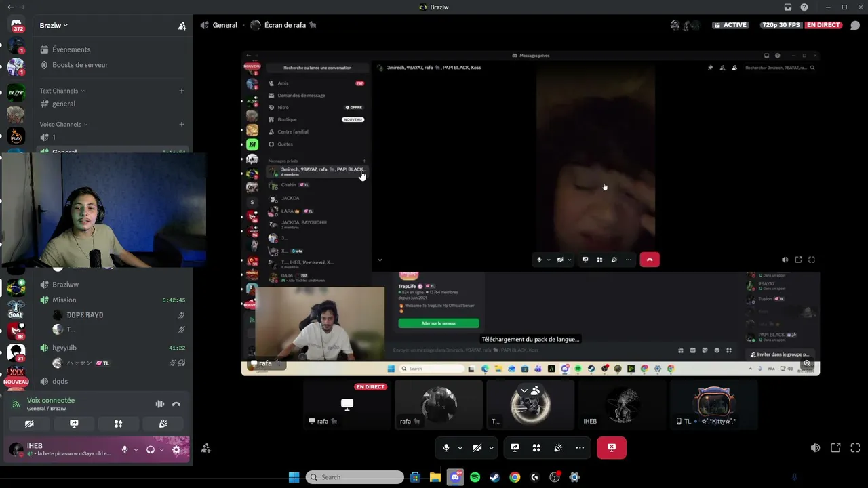Image resolution: width=868 pixels, height=488 pixels.
Task: Disconnect from voice in the sidebar panel
Action: [x=176, y=404]
